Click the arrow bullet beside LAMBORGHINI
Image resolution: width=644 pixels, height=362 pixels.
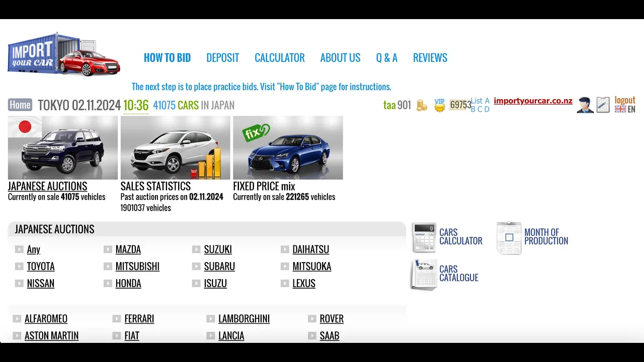[211, 319]
